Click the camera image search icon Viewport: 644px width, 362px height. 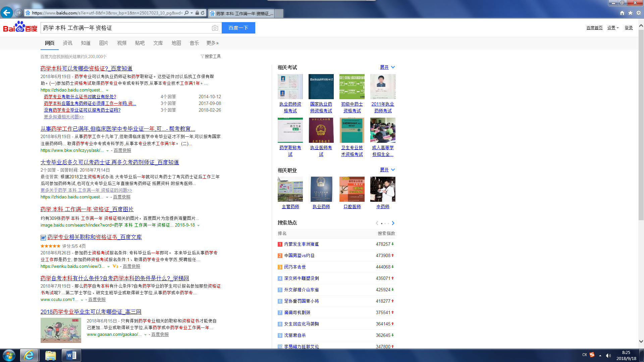pos(215,28)
